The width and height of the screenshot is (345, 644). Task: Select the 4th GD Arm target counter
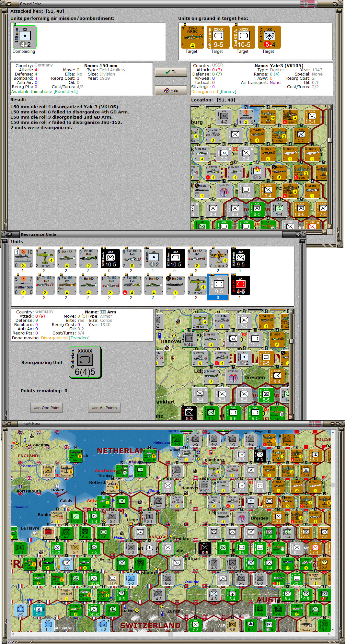[218, 37]
